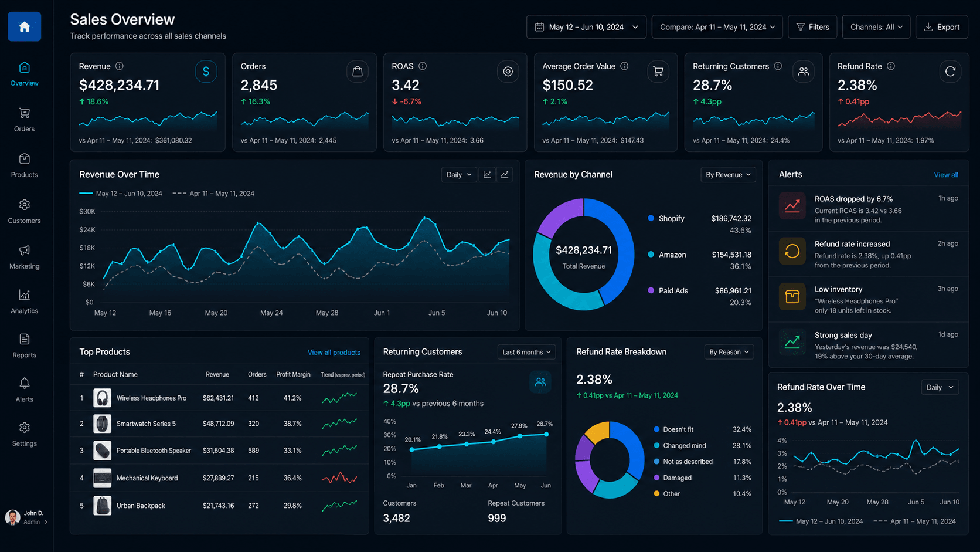Open the Strong sales day alert icon

(792, 341)
